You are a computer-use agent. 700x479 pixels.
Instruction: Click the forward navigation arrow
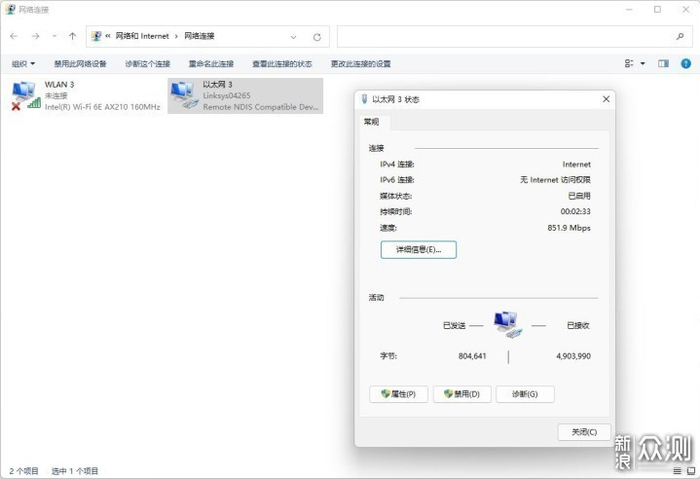pos(35,36)
